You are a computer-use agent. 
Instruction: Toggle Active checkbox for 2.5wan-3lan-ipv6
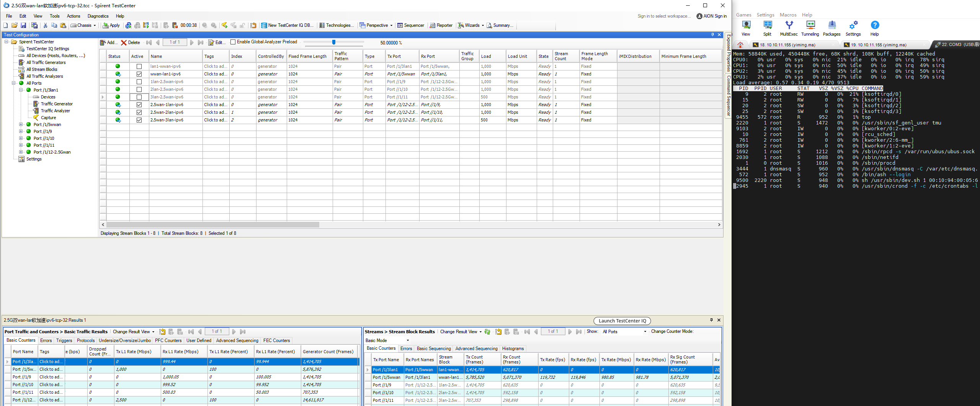point(139,120)
